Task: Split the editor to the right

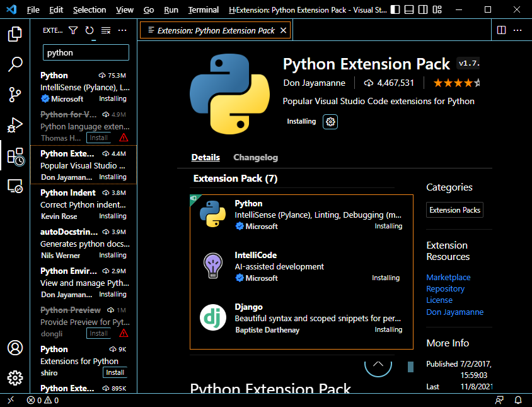Action: (x=501, y=30)
